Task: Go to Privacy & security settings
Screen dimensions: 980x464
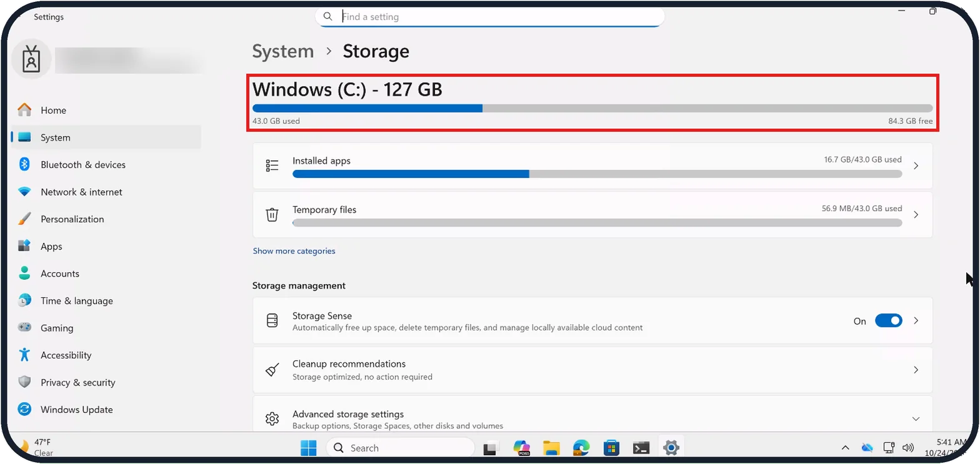Action: point(106,382)
